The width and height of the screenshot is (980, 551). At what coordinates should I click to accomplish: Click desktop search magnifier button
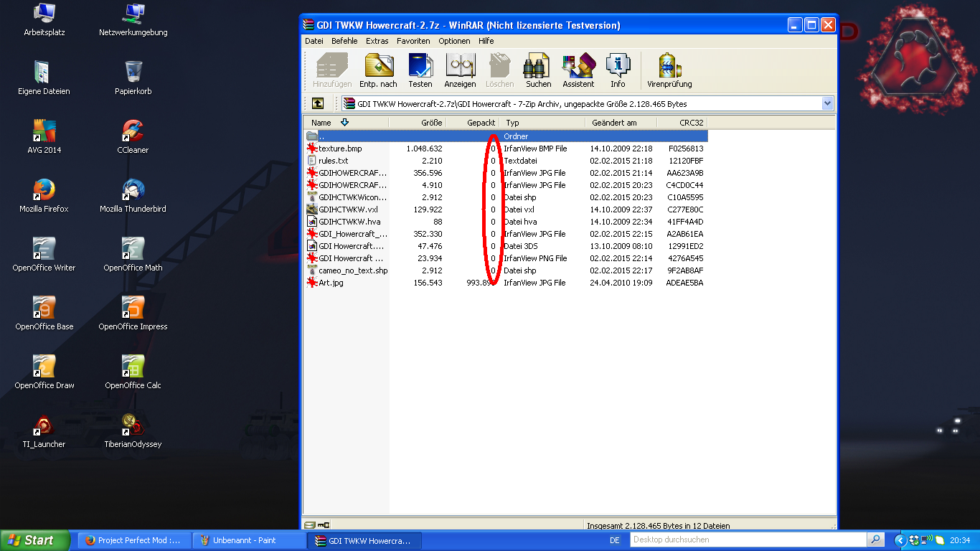point(875,540)
